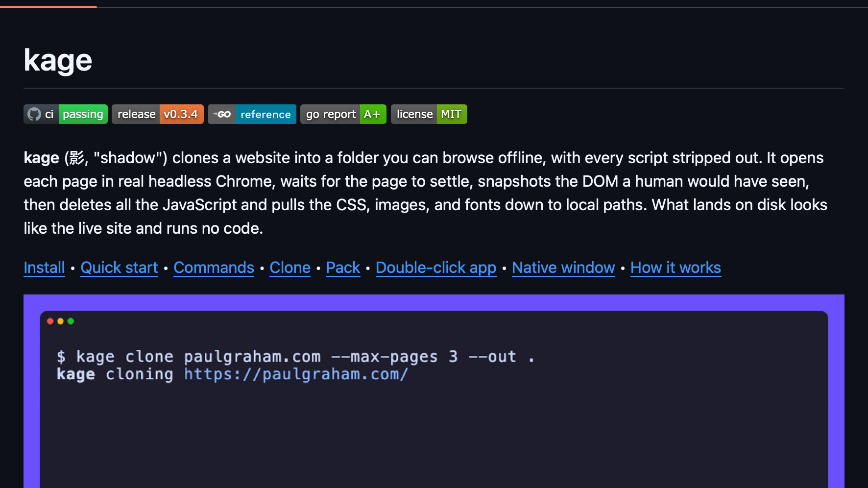Jump to How it works
Screen dimensions: 868x488
coord(675,268)
